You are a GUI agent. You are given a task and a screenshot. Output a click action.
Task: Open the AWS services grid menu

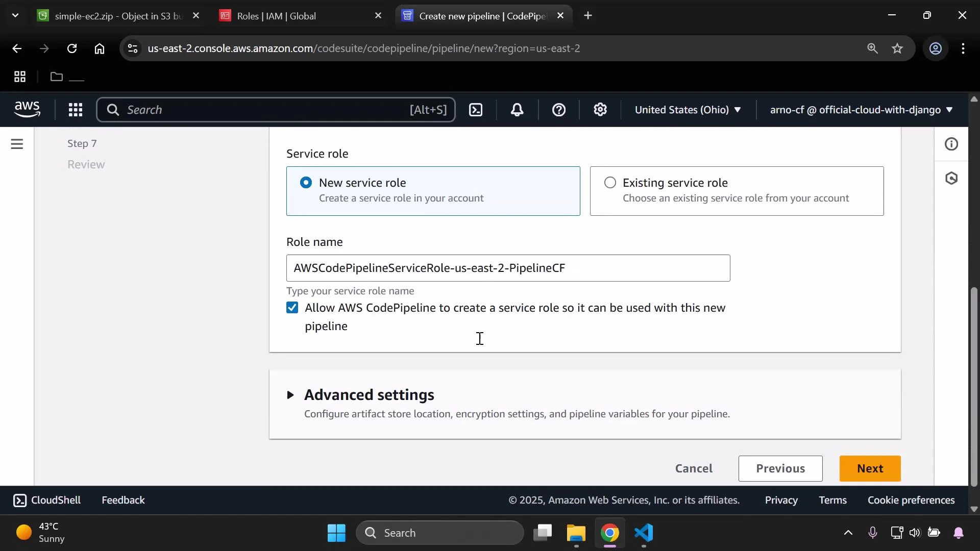(76, 110)
